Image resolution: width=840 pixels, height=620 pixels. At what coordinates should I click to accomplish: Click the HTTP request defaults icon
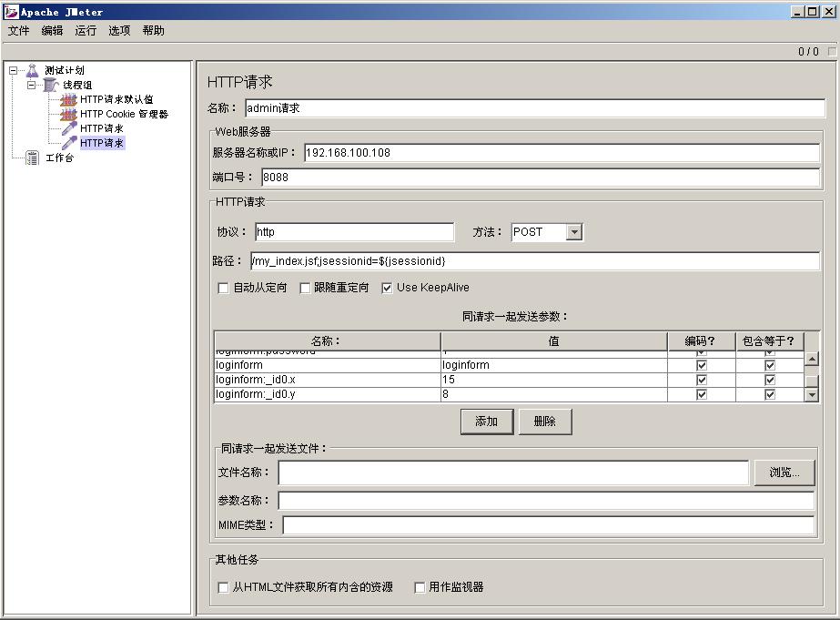(68, 99)
